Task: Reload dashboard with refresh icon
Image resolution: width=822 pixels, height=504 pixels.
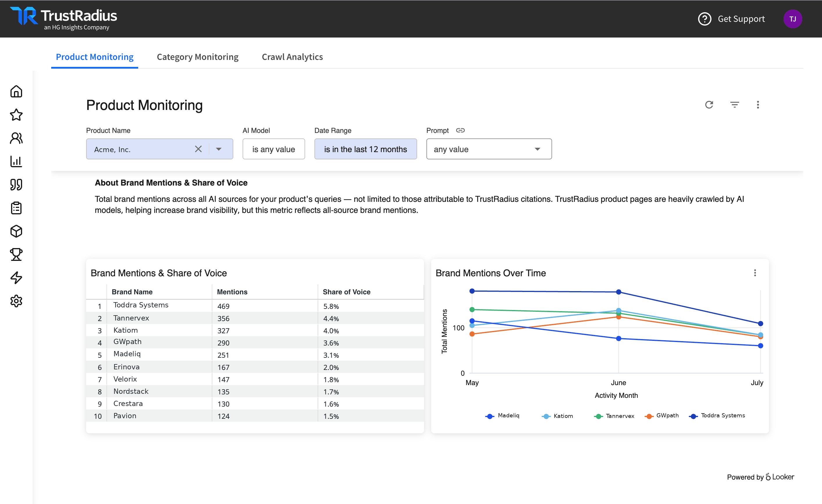Action: point(709,105)
